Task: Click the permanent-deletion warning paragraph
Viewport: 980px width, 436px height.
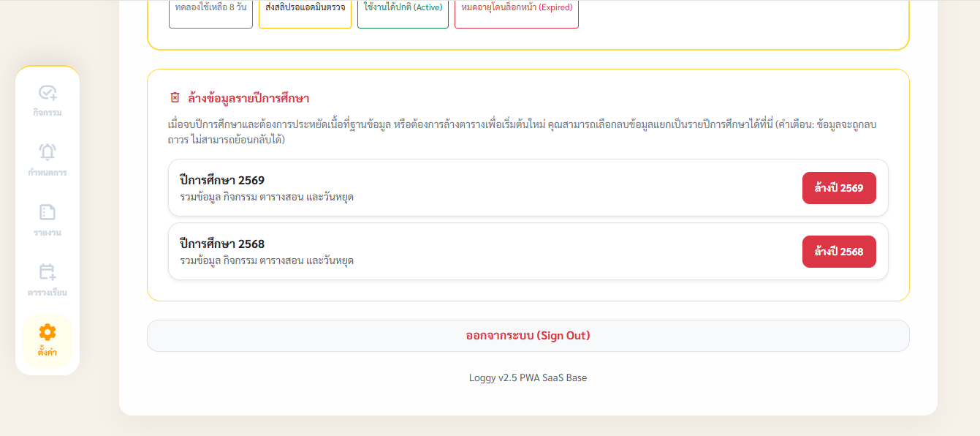Action: (522, 132)
